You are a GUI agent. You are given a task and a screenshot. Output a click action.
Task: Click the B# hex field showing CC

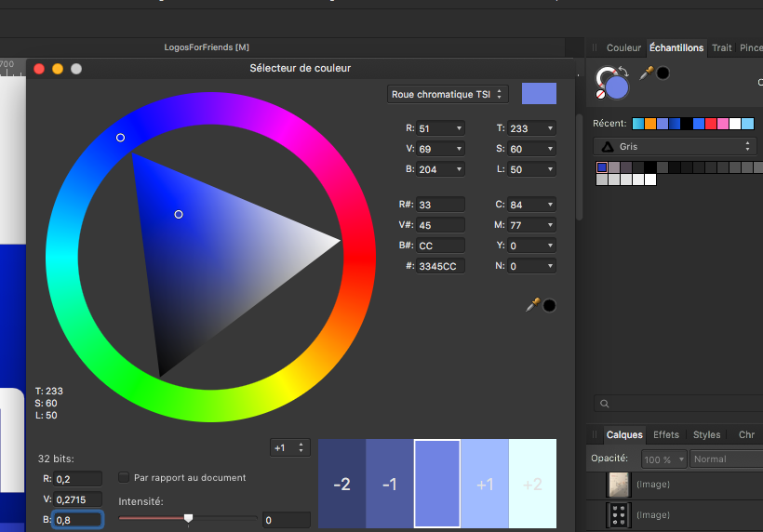(x=440, y=246)
